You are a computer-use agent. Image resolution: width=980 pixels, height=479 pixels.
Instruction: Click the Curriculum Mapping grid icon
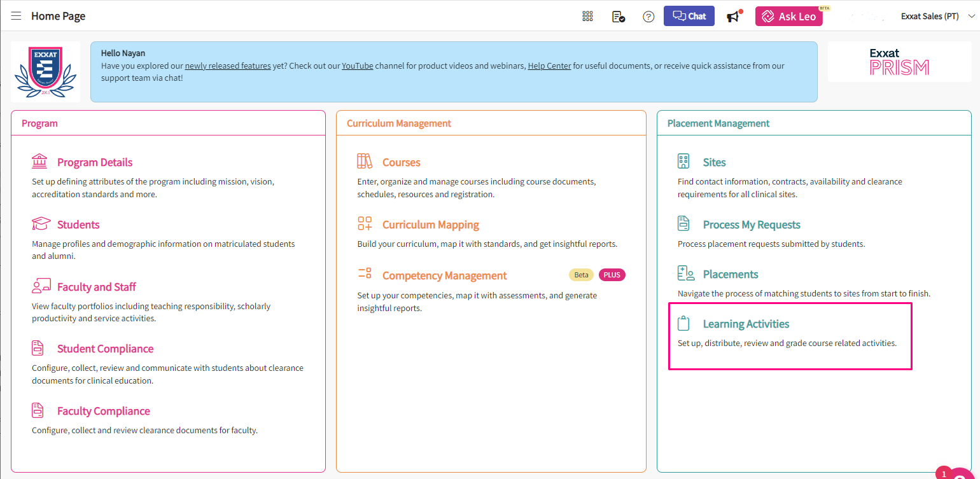(365, 224)
